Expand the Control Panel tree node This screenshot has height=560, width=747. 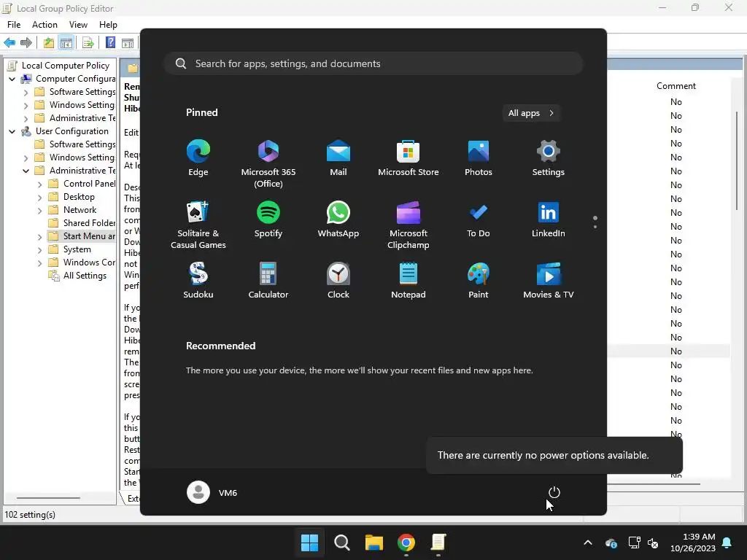pos(40,184)
